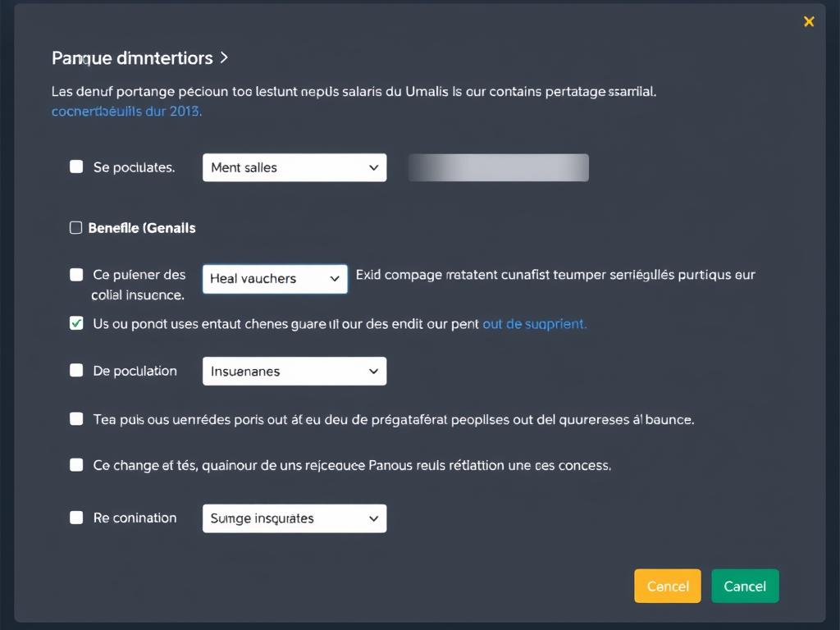Screen dimensions: 840x630
Task: Close the dialog with the yellow X
Action: [809, 22]
